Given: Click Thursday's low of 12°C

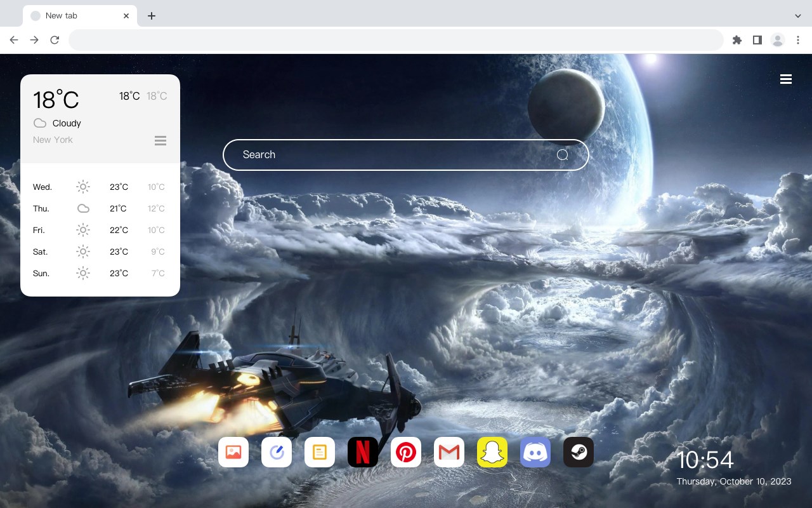Looking at the screenshot, I should pos(156,208).
